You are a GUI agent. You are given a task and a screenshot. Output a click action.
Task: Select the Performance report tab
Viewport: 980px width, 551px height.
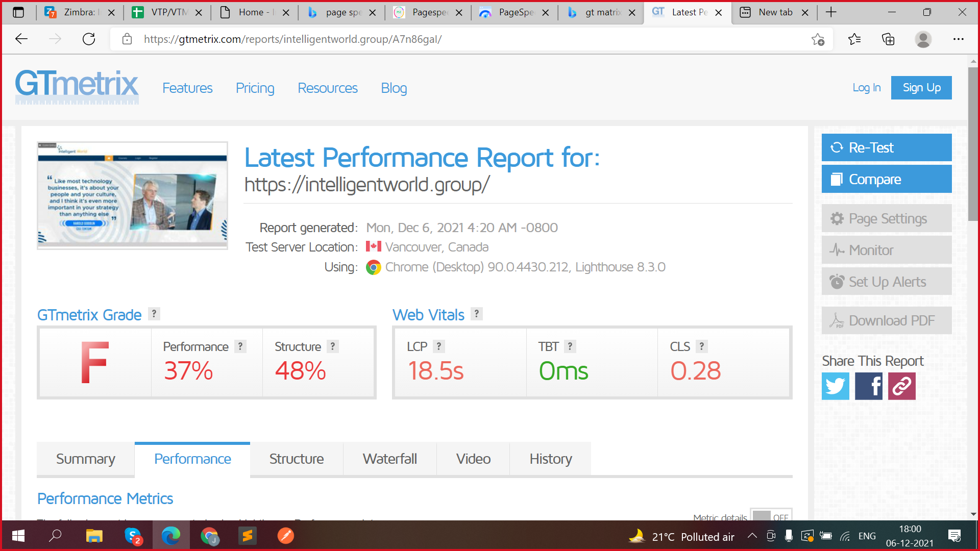click(192, 459)
